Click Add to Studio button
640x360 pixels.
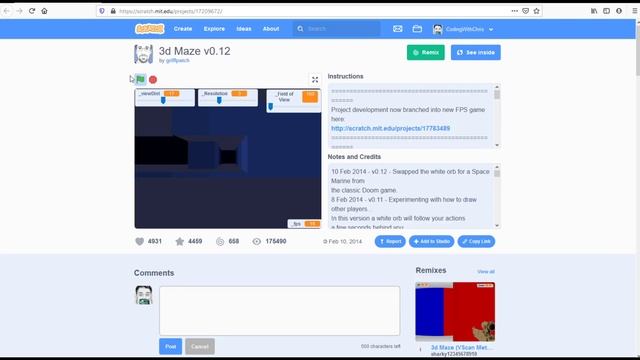[431, 241]
